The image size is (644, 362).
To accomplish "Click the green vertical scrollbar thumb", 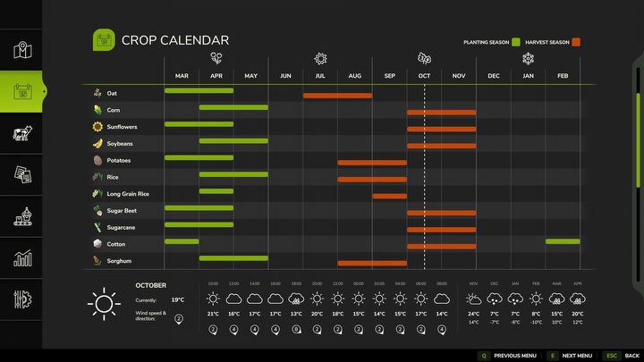I will [x=638, y=140].
